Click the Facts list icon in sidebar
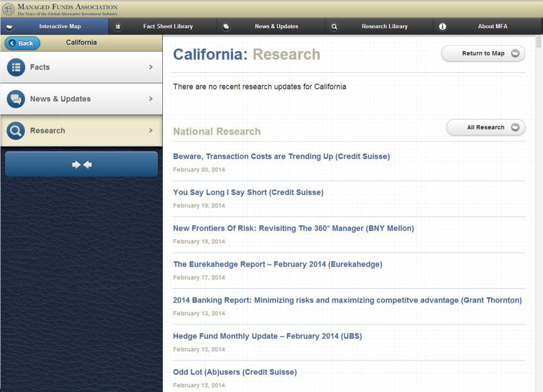543x392 pixels. point(16,67)
